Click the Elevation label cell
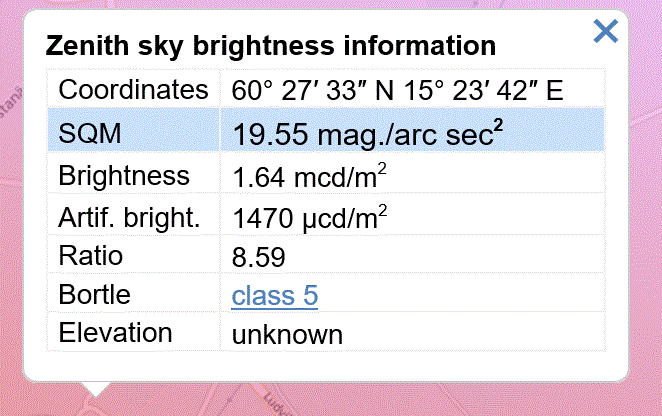 point(133,332)
